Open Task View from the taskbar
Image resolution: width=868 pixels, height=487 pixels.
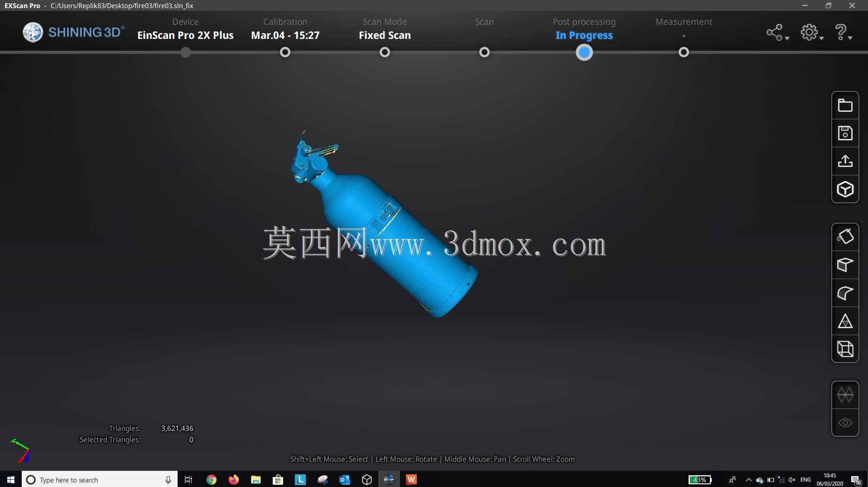188,479
